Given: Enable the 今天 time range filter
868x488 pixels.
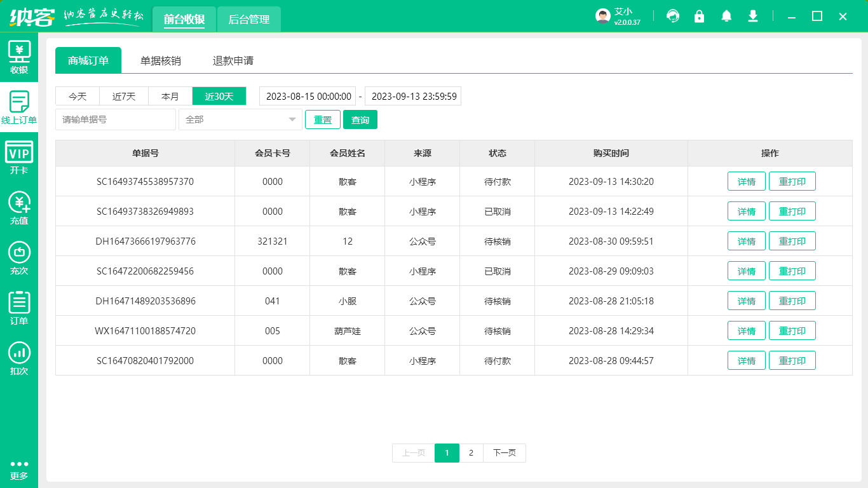Looking at the screenshot, I should pyautogui.click(x=77, y=96).
